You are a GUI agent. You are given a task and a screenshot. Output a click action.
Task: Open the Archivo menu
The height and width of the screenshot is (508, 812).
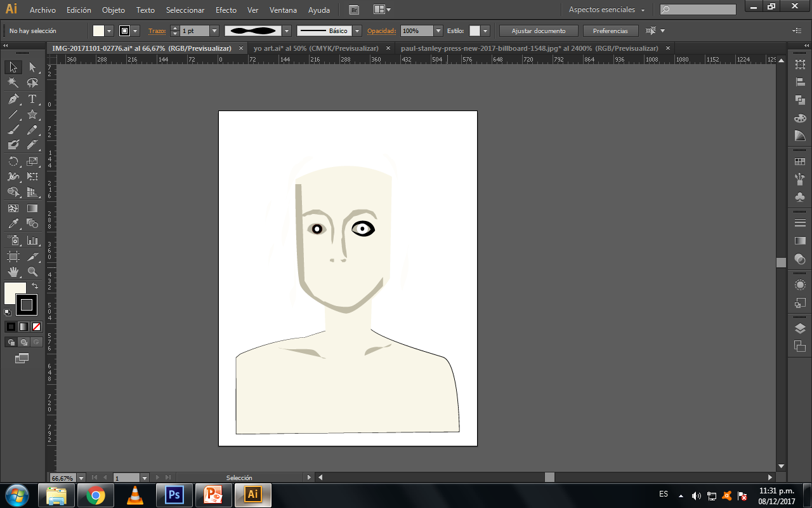point(43,10)
